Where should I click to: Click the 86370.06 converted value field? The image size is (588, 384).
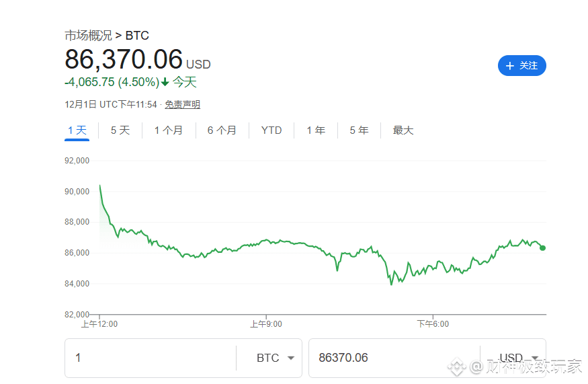393,358
